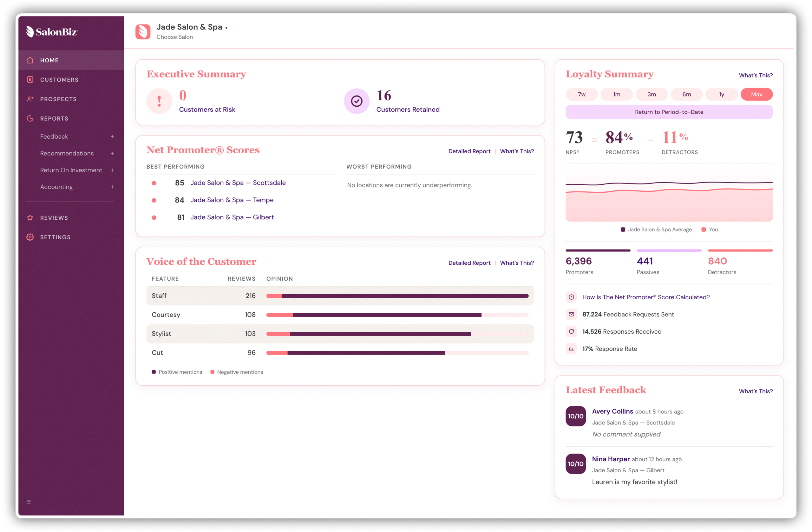
Task: Click the Customers sidebar icon
Action: click(30, 80)
